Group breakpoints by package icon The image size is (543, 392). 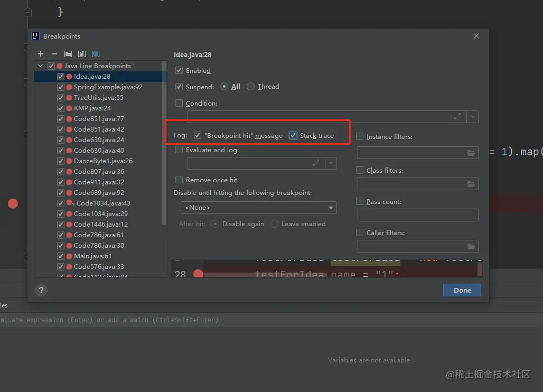coord(68,54)
